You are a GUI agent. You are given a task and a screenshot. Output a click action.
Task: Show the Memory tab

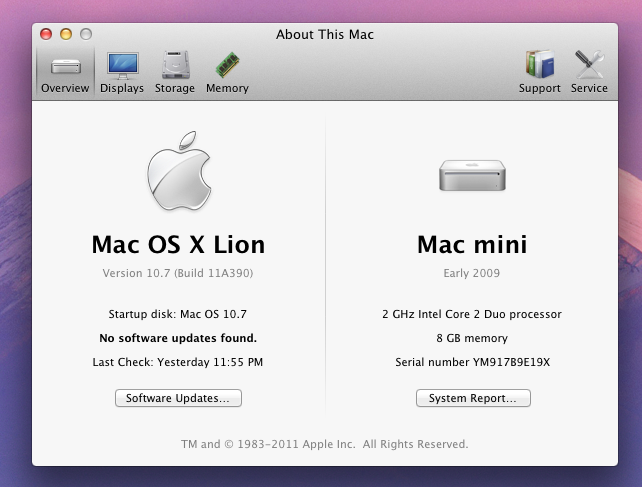coord(227,72)
